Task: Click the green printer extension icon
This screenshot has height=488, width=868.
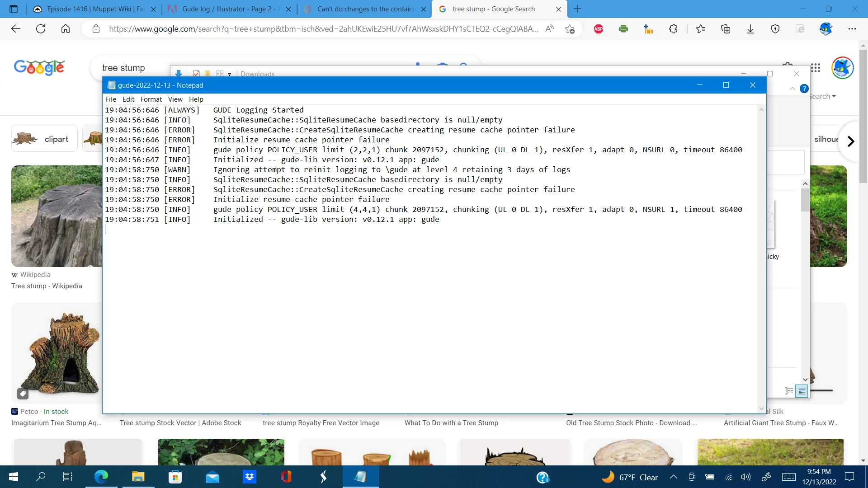Action: pyautogui.click(x=623, y=29)
